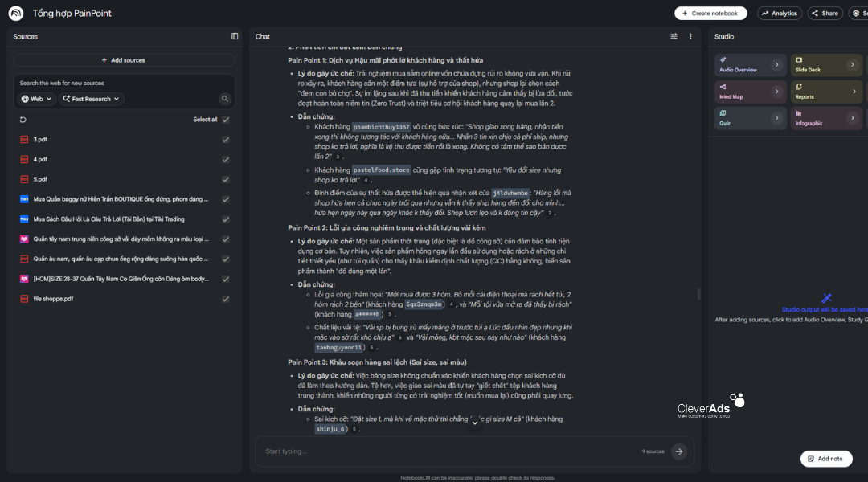This screenshot has width=868, height=482.
Task: Open the Fast Research dropdown
Action: click(x=91, y=99)
